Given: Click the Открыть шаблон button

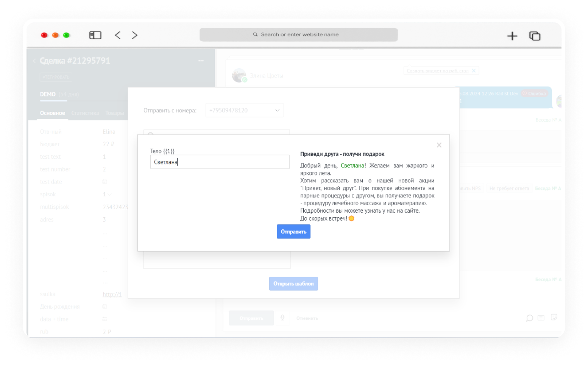Looking at the screenshot, I should tap(293, 284).
